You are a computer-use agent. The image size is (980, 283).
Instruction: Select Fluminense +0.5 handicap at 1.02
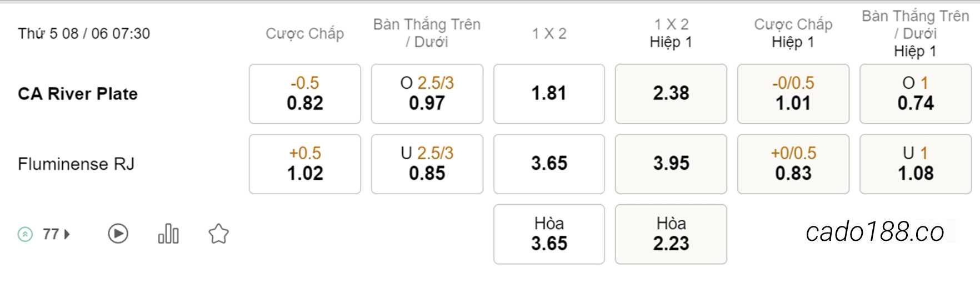(x=305, y=164)
